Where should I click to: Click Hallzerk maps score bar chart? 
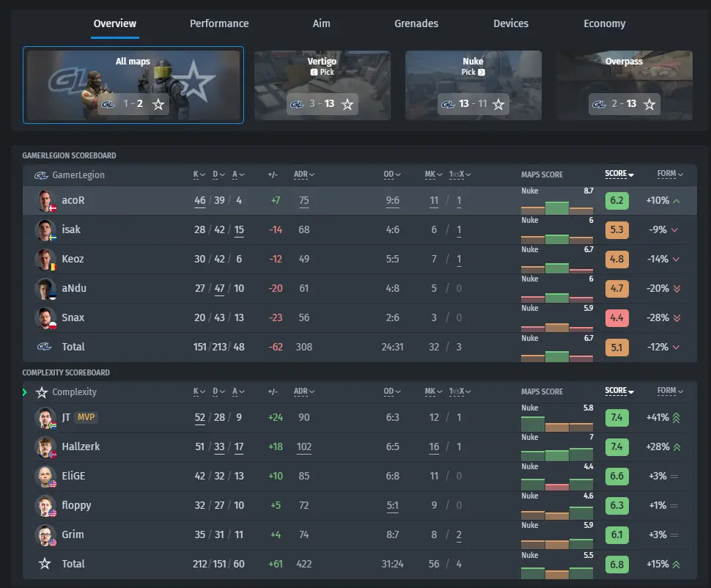557,454
